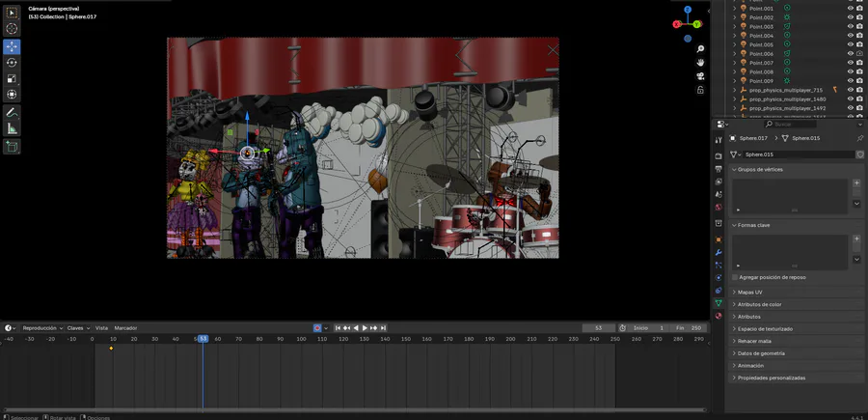Open the Physics properties tab
This screenshot has width=868, height=420.
point(719,278)
